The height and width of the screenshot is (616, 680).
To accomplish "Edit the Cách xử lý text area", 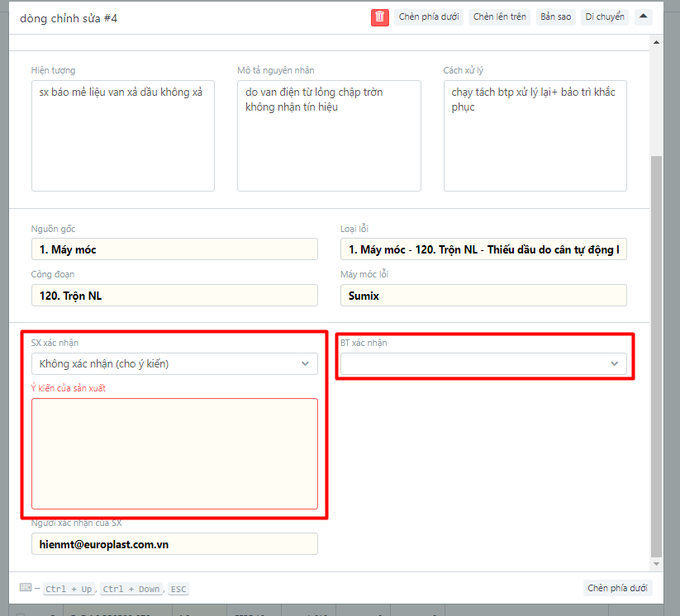I will [x=535, y=135].
